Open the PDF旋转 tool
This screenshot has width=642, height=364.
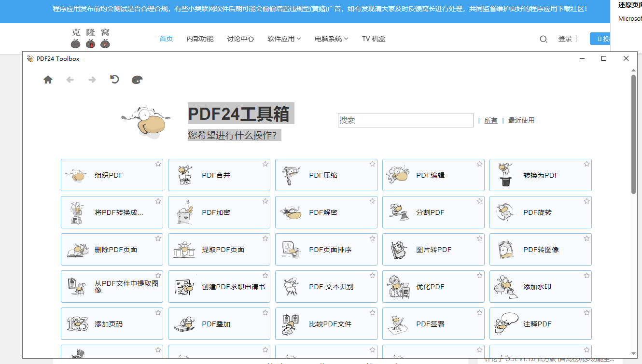541,212
